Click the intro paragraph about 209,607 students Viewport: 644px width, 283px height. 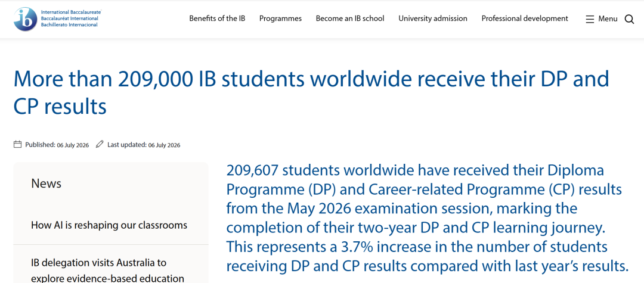[x=428, y=218]
